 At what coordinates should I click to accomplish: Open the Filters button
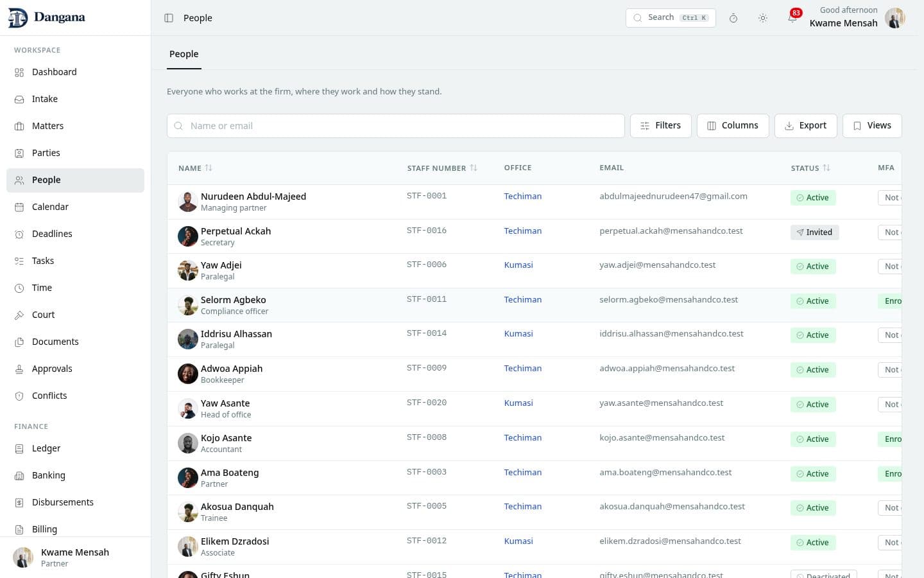tap(660, 126)
